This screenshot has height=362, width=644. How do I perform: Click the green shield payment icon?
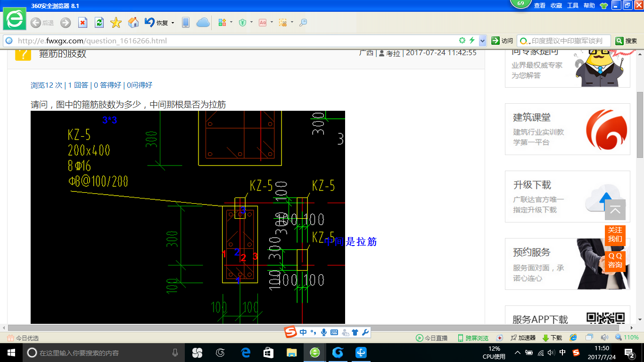click(x=242, y=22)
